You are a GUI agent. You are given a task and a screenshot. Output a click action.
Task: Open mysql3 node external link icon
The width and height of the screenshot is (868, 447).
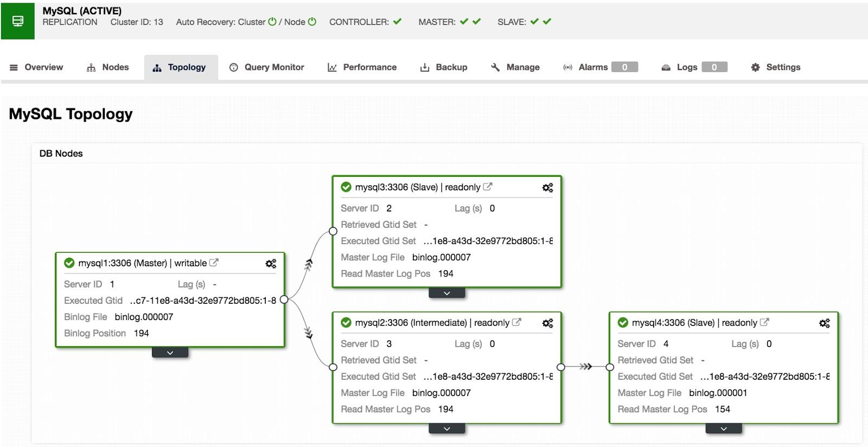click(x=488, y=187)
